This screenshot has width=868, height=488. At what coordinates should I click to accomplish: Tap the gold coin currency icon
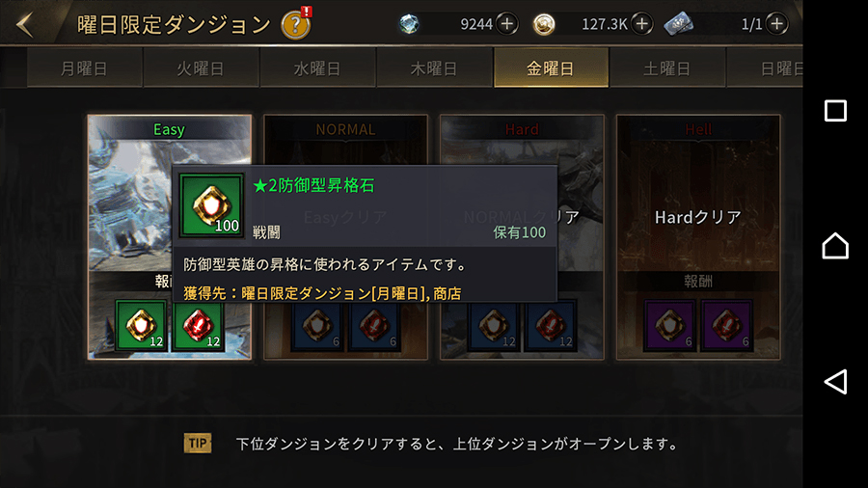pos(544,24)
